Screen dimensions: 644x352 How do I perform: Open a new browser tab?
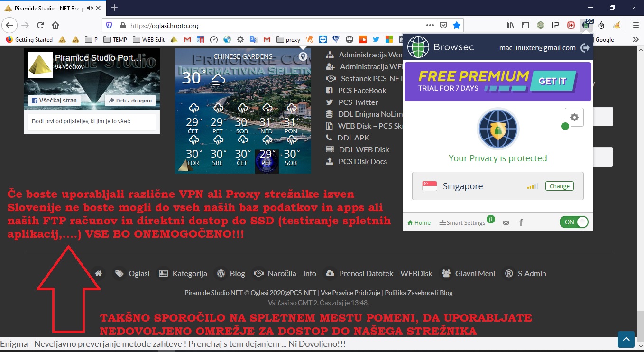(x=114, y=8)
